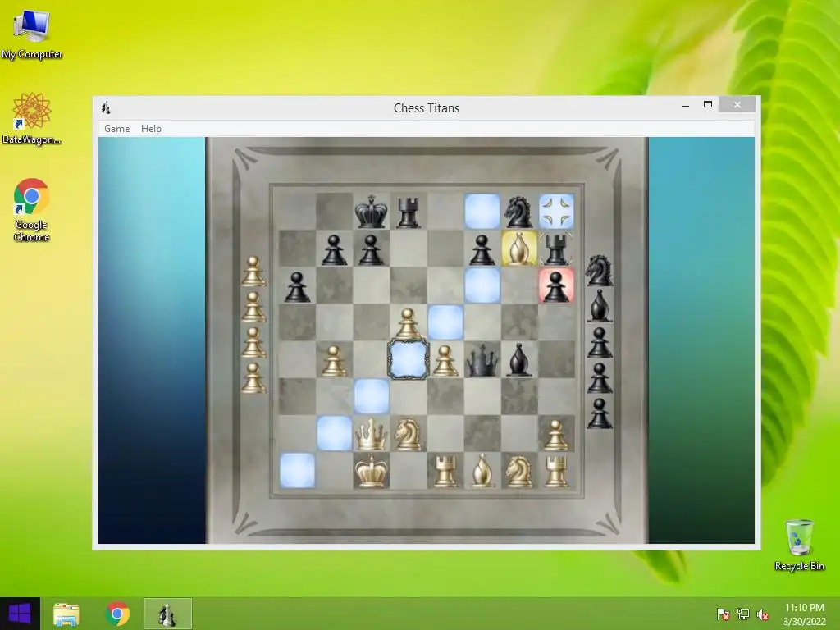Screen dimensions: 840x630
Task: Select the white pawn left of the black queen
Action: (x=445, y=361)
